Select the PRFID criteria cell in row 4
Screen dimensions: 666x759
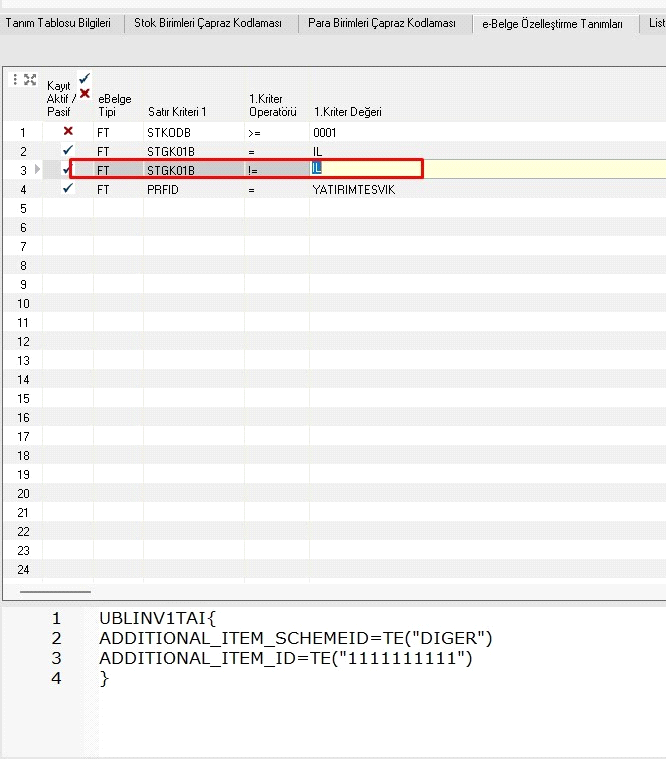point(162,189)
